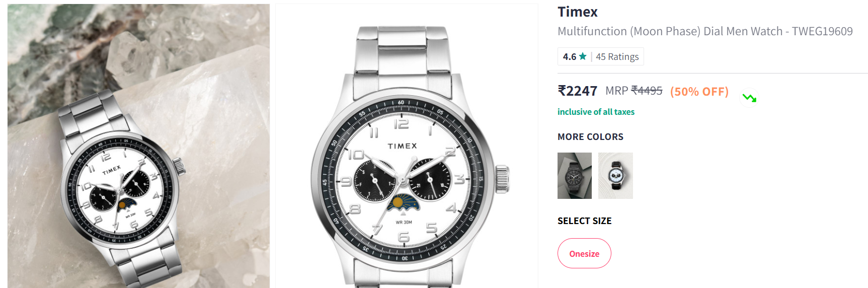Click the 50% OFF discount label
The width and height of the screenshot is (868, 288).
tap(699, 92)
